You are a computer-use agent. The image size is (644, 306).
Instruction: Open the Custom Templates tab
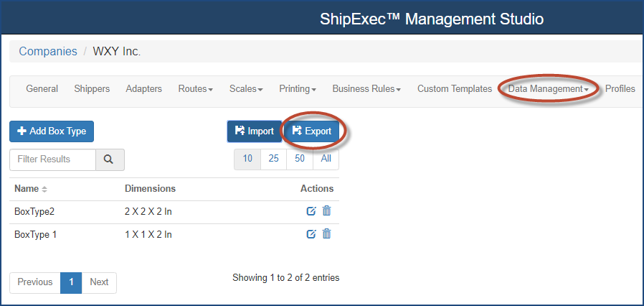(455, 89)
